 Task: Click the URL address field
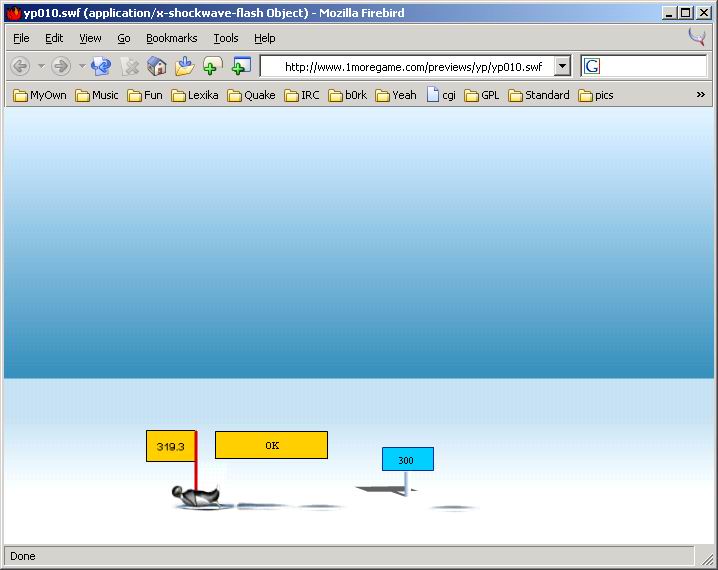click(x=407, y=67)
